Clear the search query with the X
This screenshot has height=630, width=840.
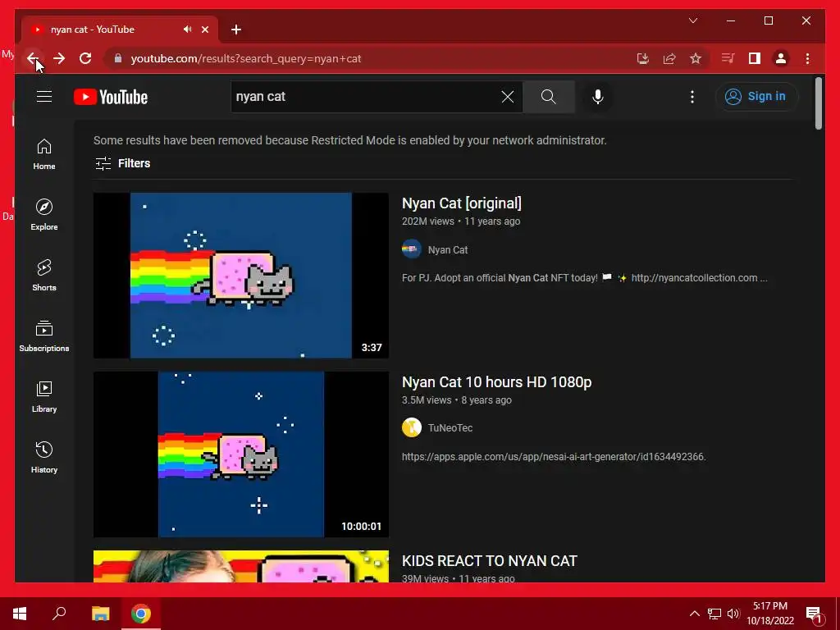507,97
